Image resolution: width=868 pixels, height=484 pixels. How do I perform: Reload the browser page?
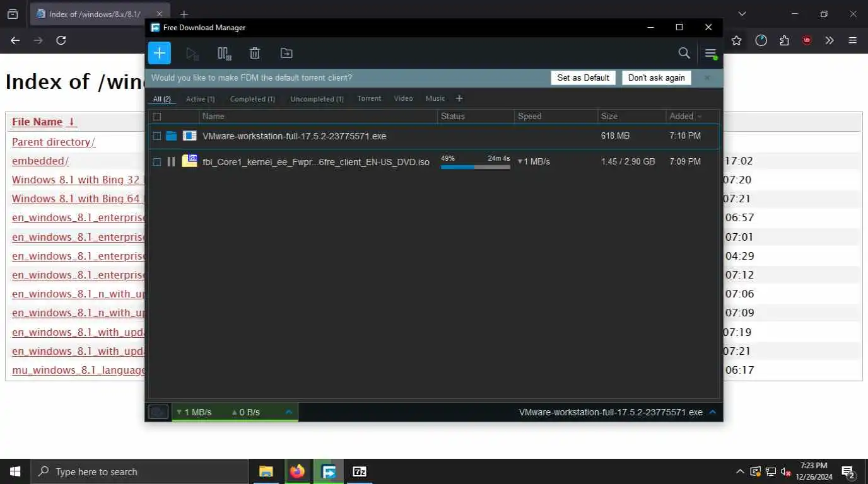tap(61, 40)
